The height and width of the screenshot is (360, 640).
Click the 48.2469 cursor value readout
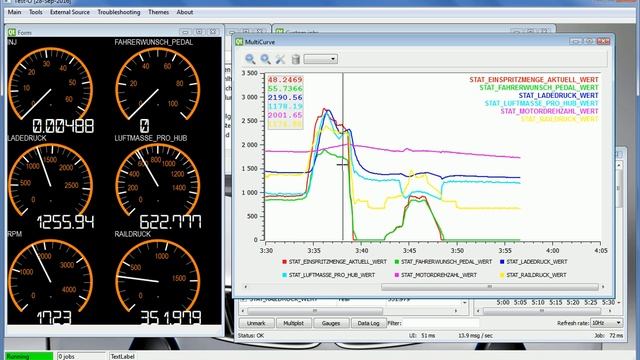tap(285, 80)
